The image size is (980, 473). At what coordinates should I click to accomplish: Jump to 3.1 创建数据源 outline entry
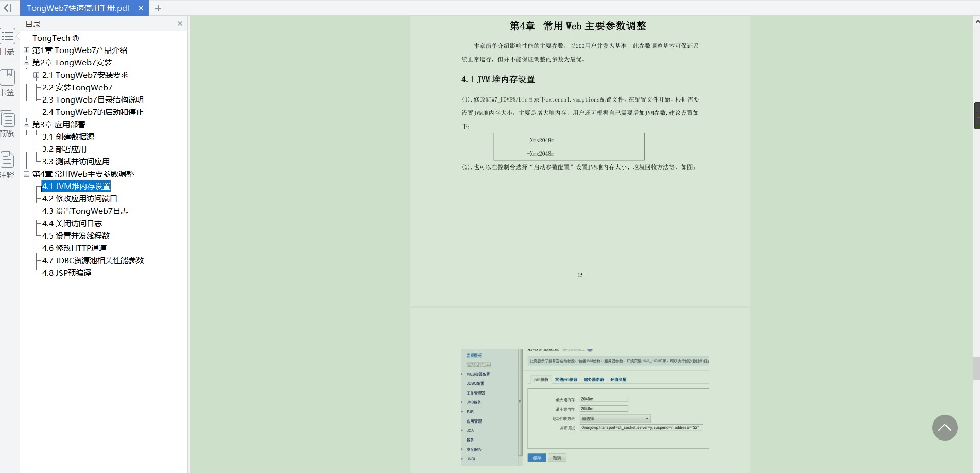coord(68,137)
